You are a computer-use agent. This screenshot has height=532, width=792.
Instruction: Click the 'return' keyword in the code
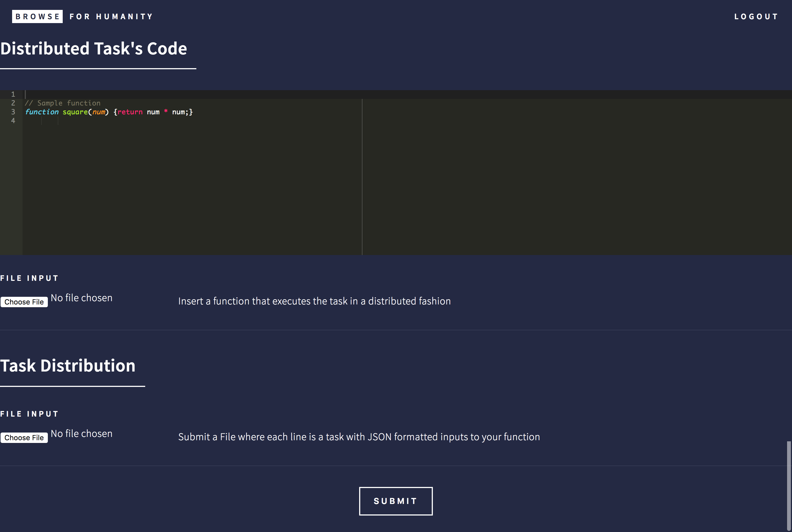pyautogui.click(x=130, y=112)
